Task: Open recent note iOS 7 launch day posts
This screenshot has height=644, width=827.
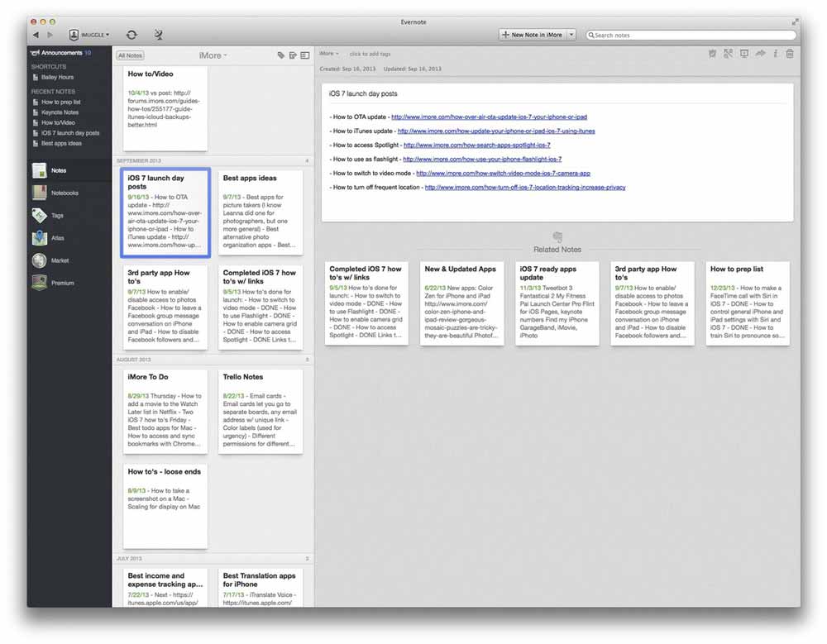Action: click(x=66, y=133)
